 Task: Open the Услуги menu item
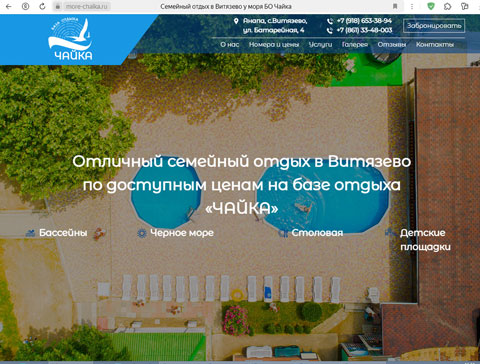(x=320, y=44)
